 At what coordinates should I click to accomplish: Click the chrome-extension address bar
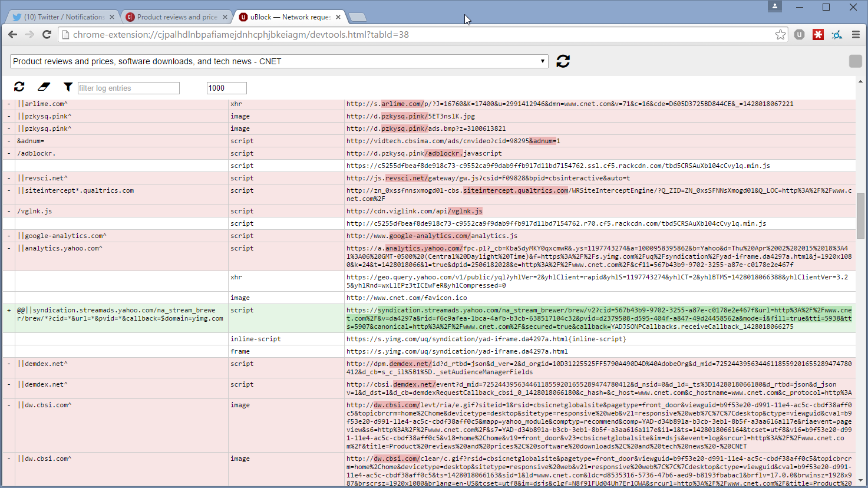pos(423,35)
